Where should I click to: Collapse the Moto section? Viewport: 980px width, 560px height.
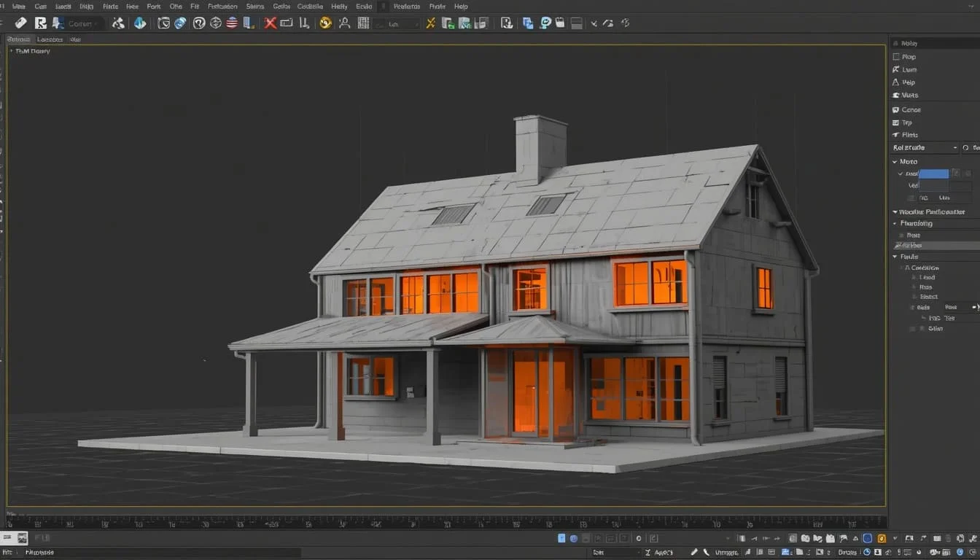(x=895, y=162)
